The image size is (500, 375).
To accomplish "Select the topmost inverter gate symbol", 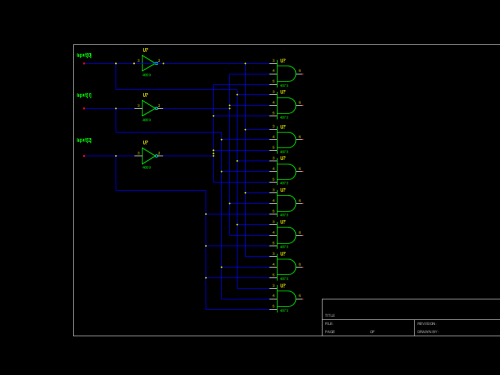I will (149, 63).
